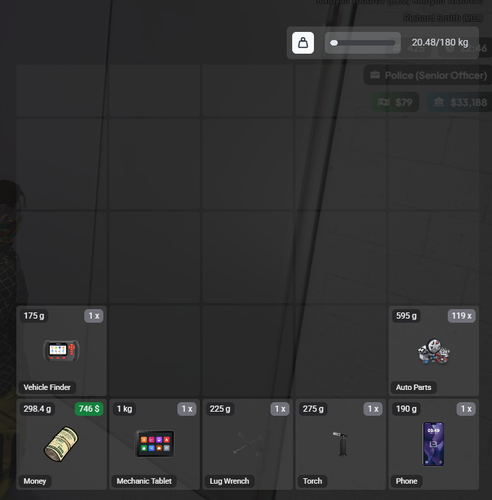Select the Lug Wrench icon

click(248, 444)
